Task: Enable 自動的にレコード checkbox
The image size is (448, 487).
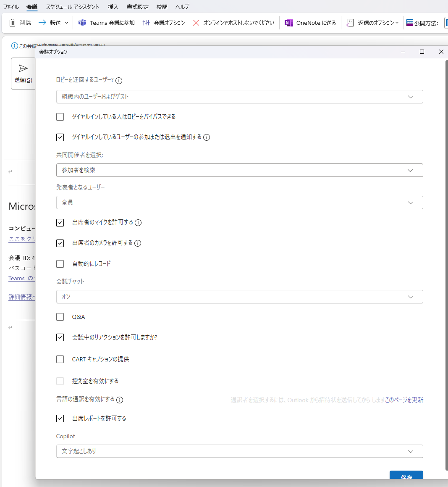Action: pyautogui.click(x=60, y=264)
